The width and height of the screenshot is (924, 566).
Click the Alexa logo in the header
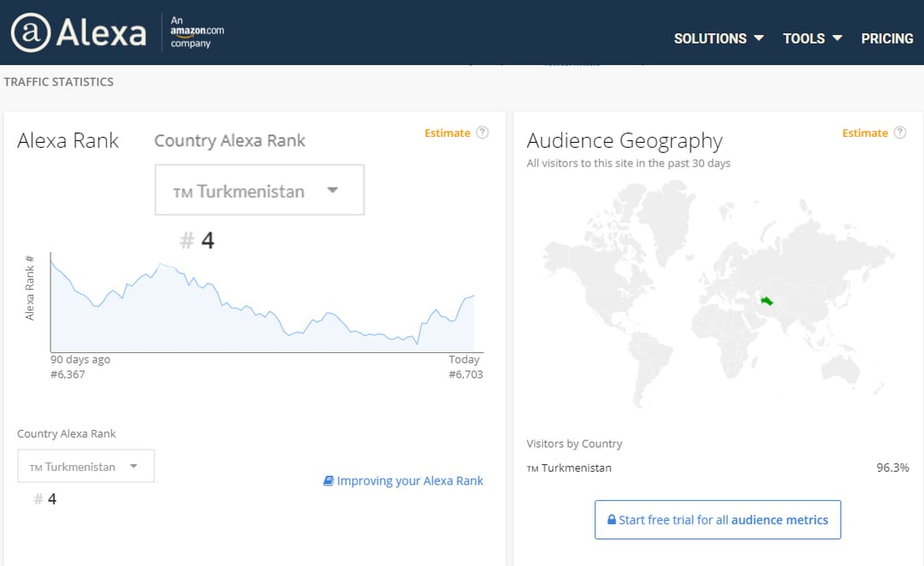(x=79, y=32)
